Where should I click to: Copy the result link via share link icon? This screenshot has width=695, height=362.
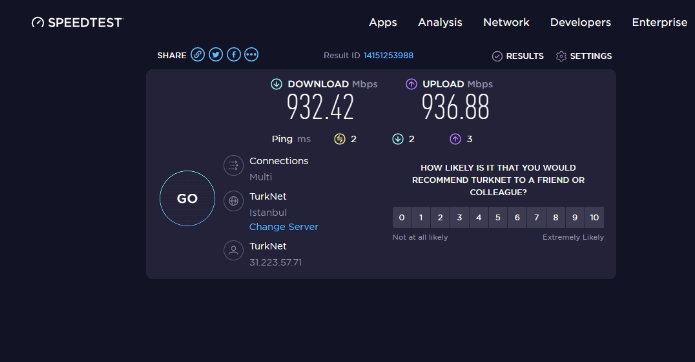(x=198, y=54)
